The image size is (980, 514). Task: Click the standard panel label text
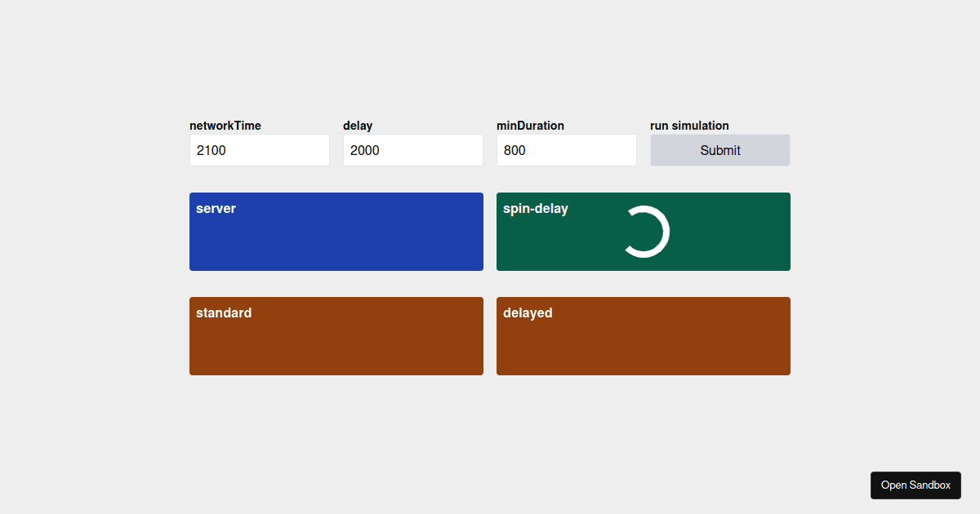coord(223,312)
